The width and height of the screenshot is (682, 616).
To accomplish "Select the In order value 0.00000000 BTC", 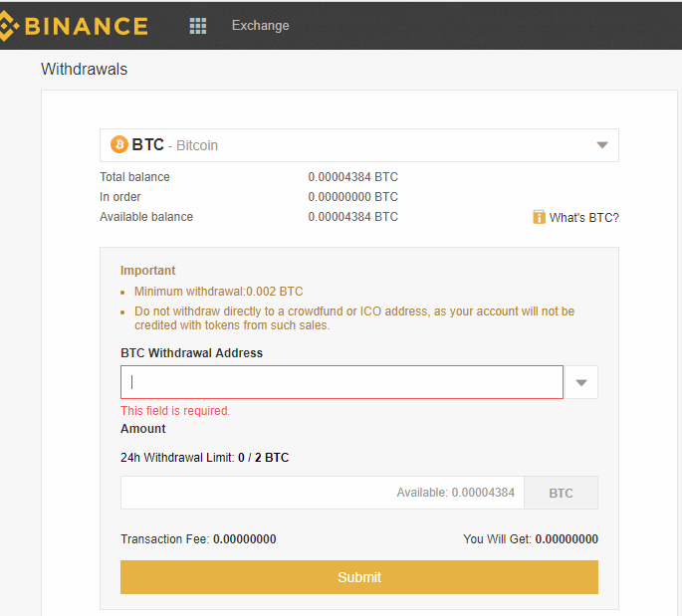I will (352, 197).
